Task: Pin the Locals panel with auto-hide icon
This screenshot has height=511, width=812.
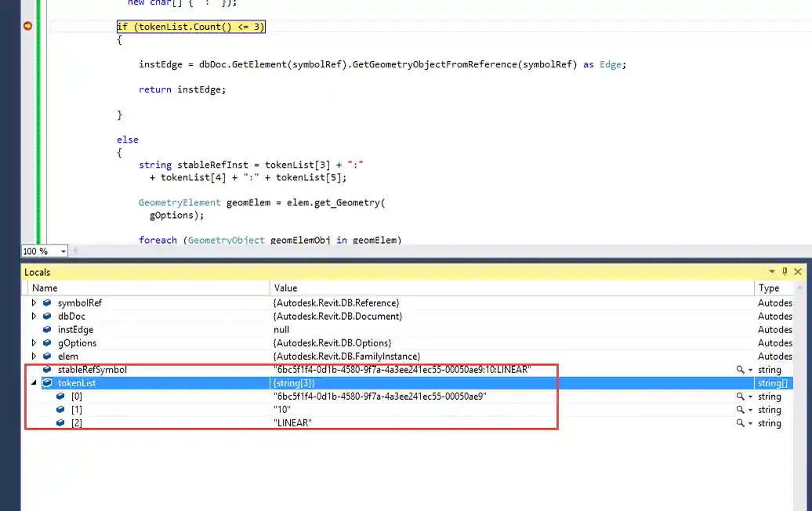Action: pos(785,272)
